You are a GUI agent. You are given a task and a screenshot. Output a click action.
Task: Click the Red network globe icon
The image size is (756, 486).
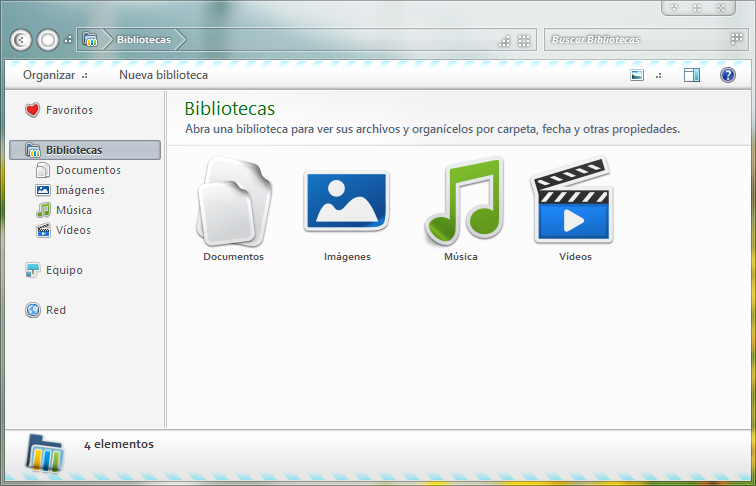pos(32,310)
